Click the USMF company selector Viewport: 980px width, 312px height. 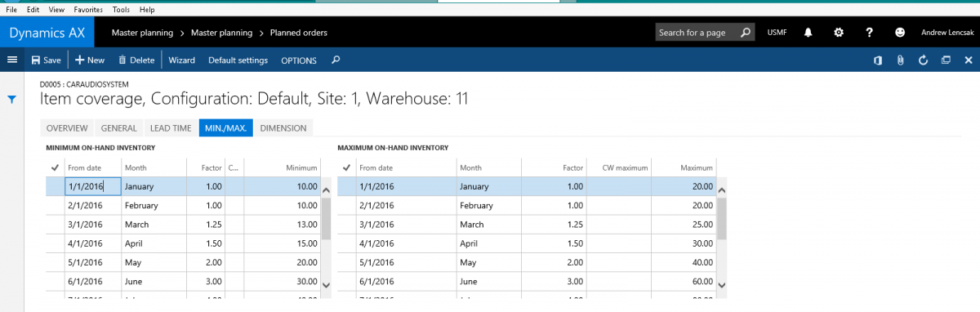pyautogui.click(x=777, y=33)
